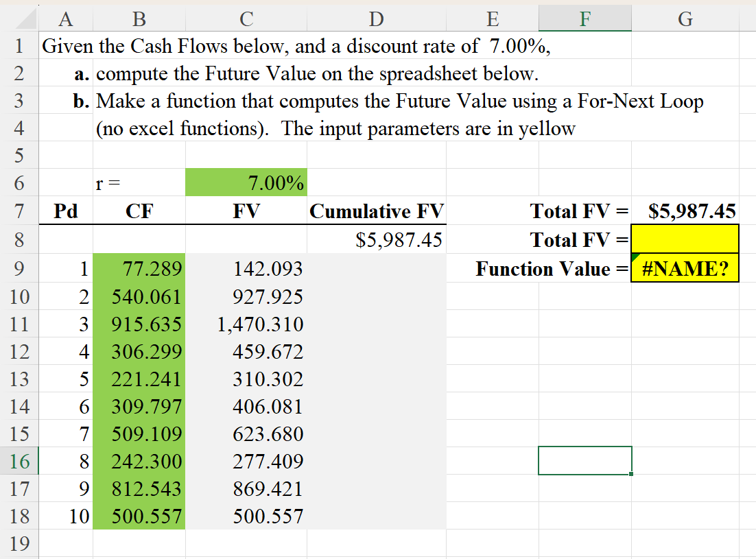Select the Pd header cell
Image resolution: width=756 pixels, height=559 pixels.
65,211
